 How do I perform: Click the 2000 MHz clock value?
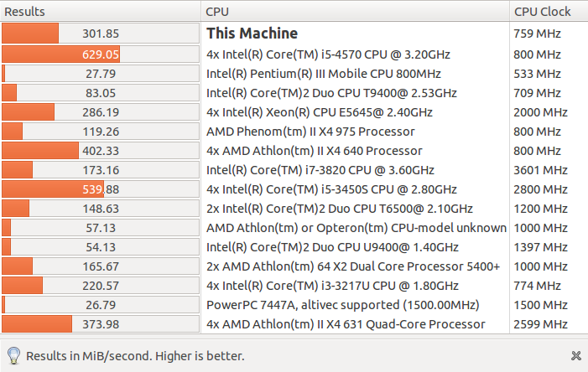(x=540, y=112)
